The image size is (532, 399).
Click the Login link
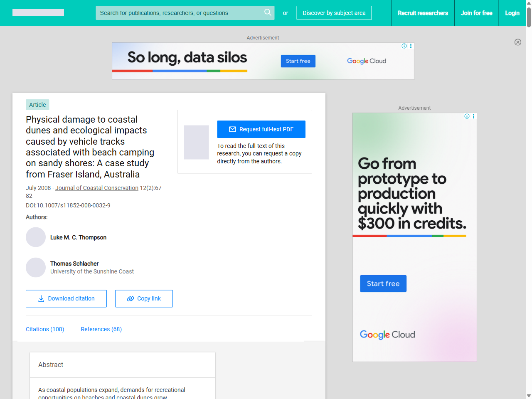512,13
